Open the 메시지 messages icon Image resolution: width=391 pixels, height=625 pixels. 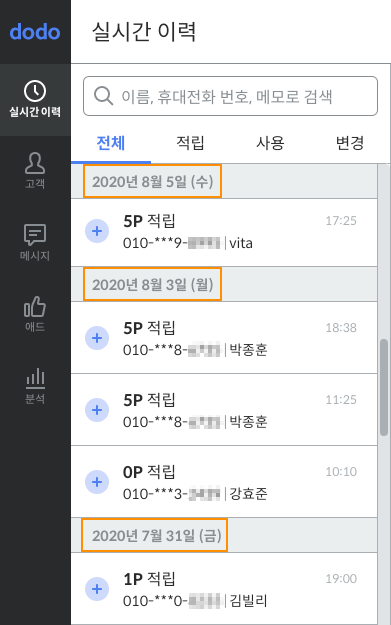[x=35, y=234]
